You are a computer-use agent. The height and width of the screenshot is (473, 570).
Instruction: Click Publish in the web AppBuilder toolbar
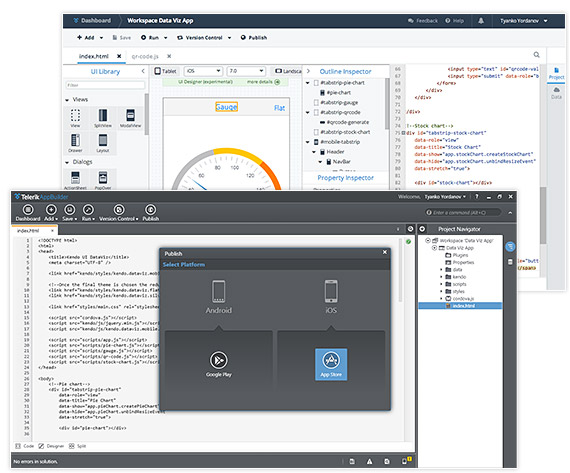coord(254,37)
